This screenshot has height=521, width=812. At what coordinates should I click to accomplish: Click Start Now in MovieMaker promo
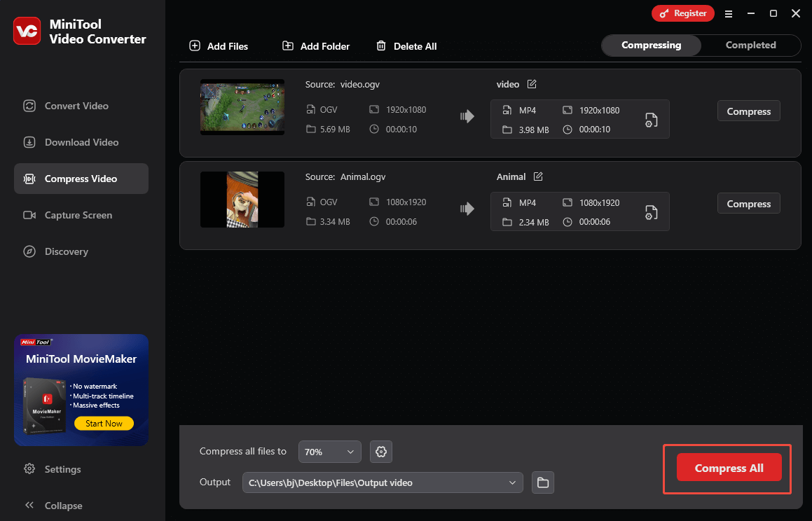(x=104, y=423)
